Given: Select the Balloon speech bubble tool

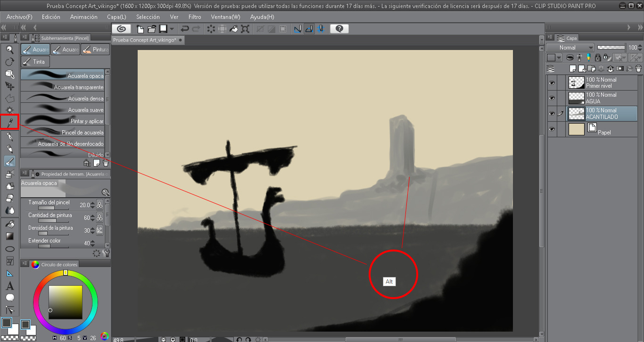Looking at the screenshot, I should point(9,298).
